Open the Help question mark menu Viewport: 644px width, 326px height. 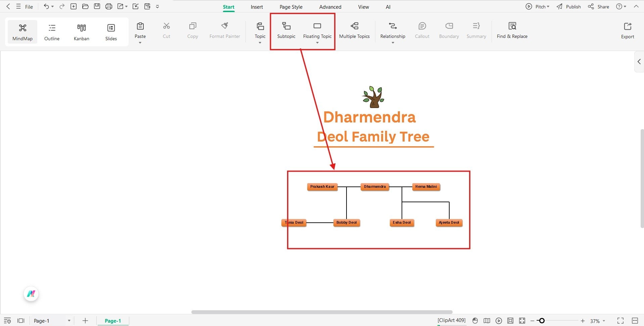coord(621,7)
